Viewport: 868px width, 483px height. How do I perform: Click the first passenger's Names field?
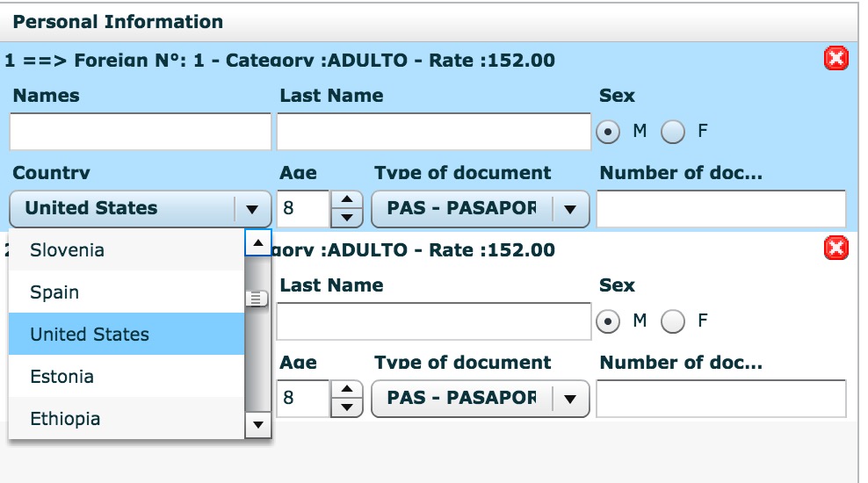point(141,133)
